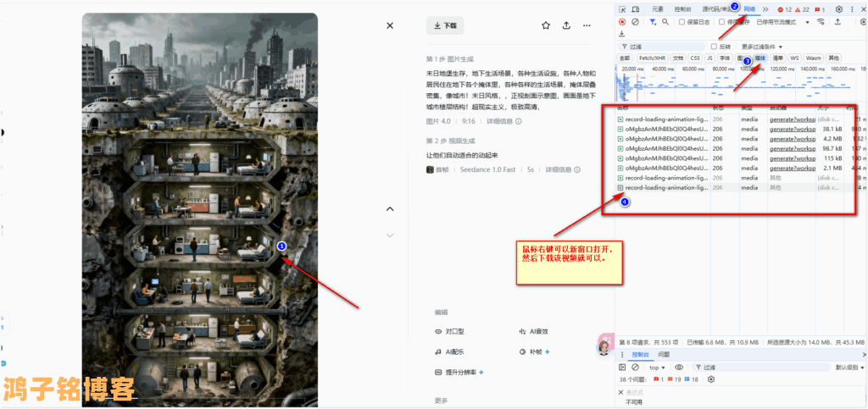Click the red record network log button

622,22
